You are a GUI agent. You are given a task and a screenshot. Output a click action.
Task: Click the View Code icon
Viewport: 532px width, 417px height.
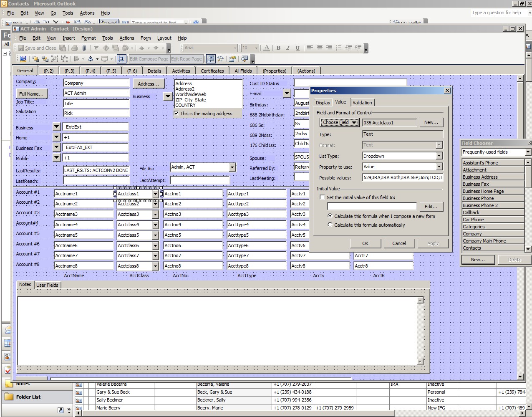click(245, 59)
